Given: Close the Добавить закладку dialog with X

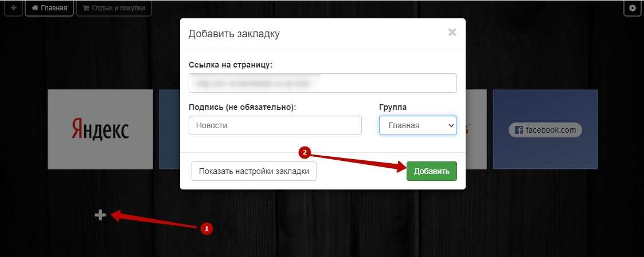Looking at the screenshot, I should (452, 33).
